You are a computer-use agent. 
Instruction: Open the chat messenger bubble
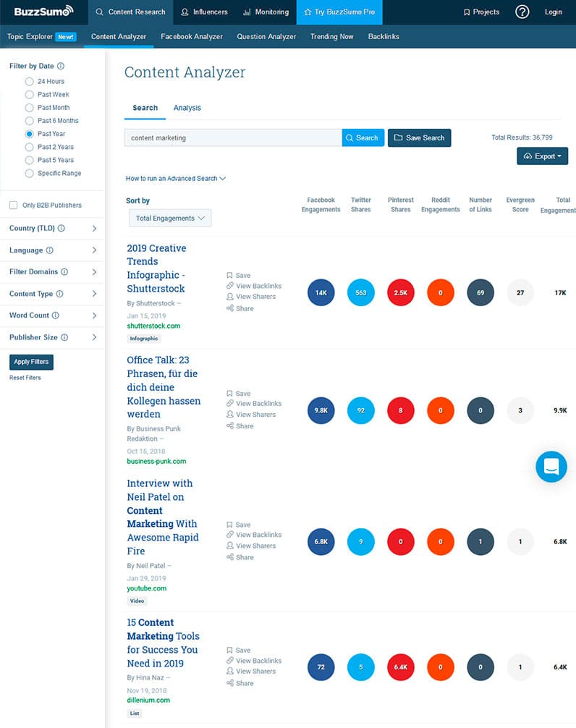coord(551,466)
